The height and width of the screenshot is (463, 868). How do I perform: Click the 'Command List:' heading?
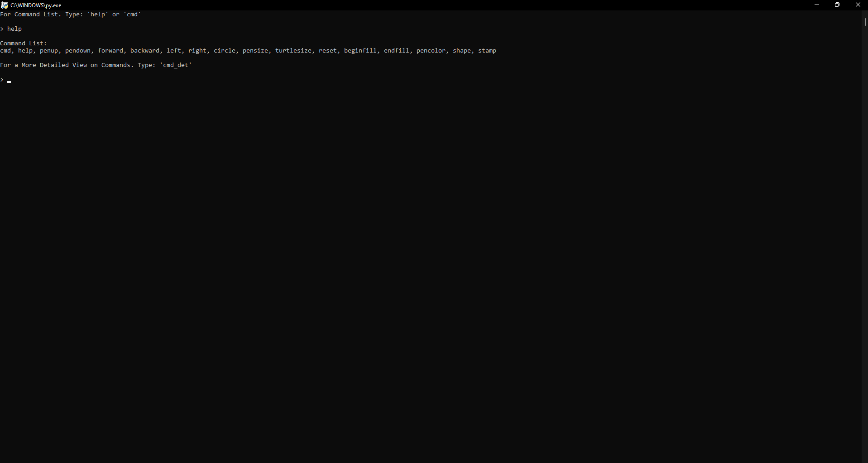24,43
